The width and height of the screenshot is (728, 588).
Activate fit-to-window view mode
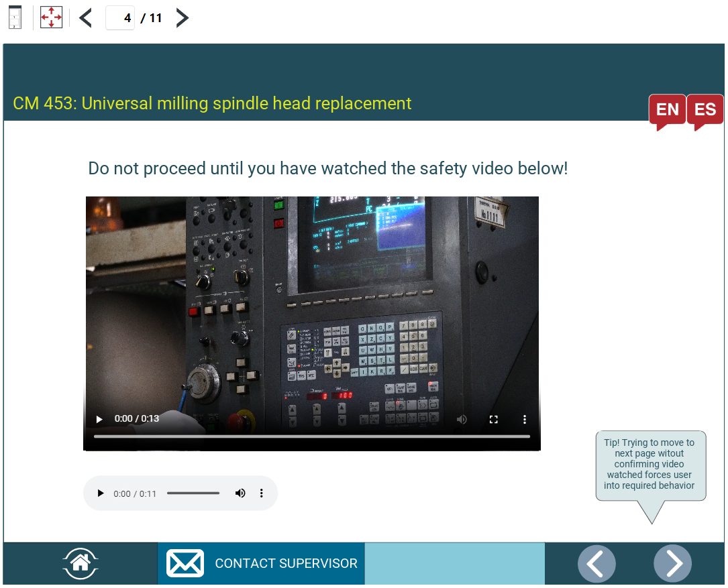tap(51, 17)
